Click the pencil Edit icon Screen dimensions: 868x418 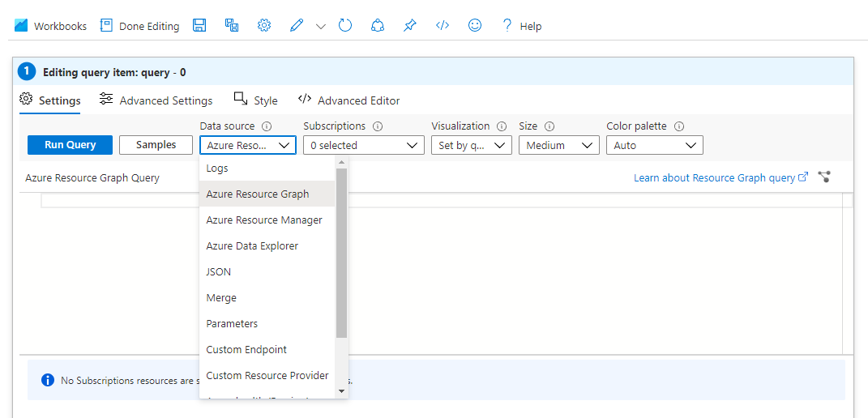point(297,25)
